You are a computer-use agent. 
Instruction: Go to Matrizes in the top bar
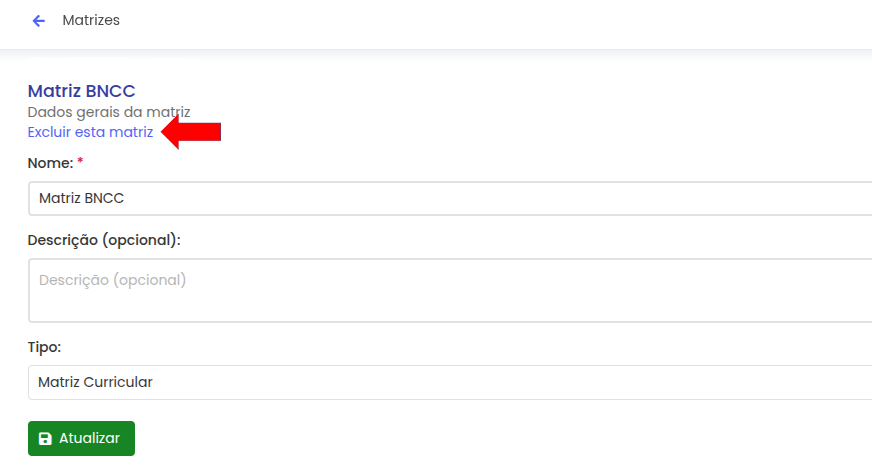pos(91,20)
